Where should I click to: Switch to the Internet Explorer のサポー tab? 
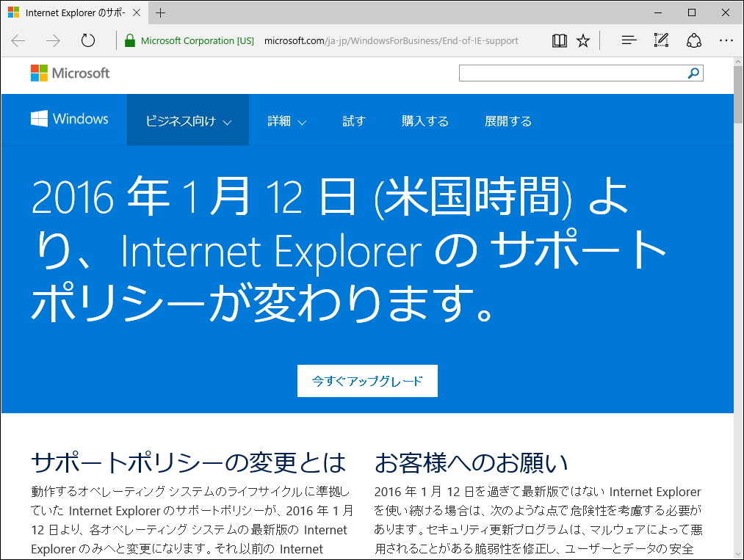[x=73, y=12]
